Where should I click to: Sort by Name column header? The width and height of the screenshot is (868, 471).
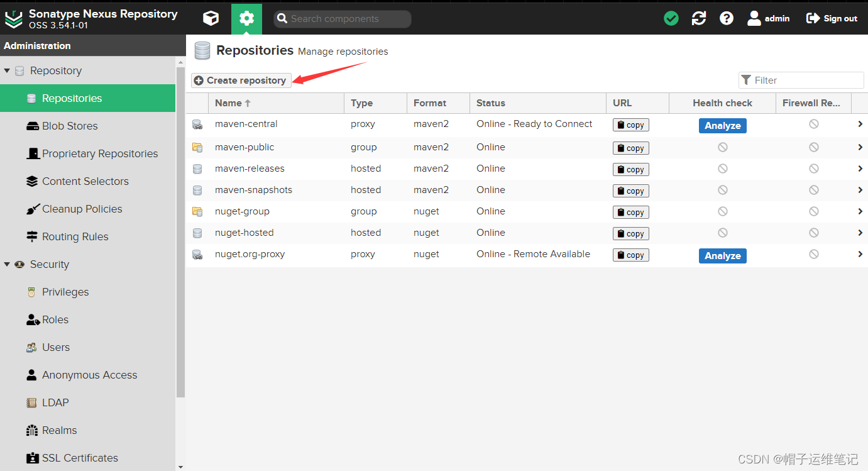pyautogui.click(x=276, y=103)
